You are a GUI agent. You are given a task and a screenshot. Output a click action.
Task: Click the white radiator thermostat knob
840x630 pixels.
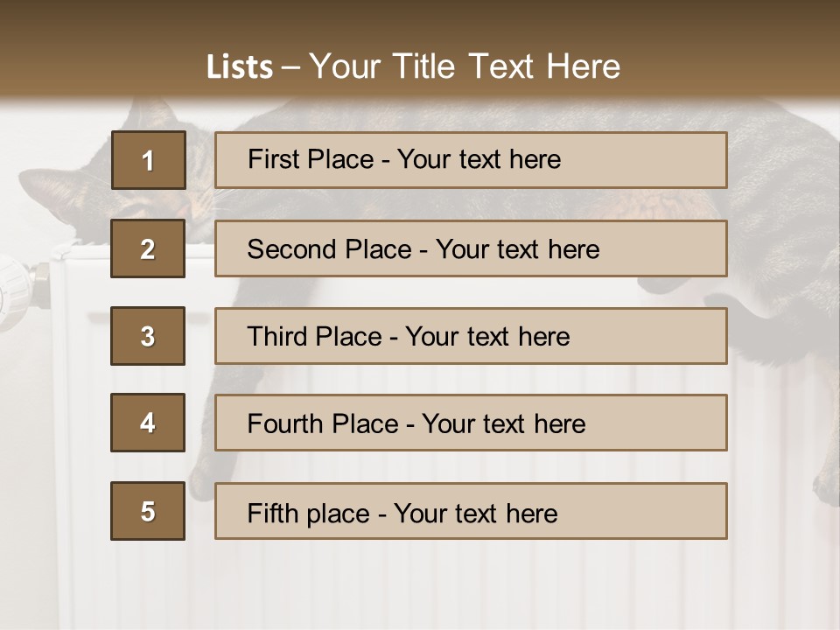pos(10,289)
